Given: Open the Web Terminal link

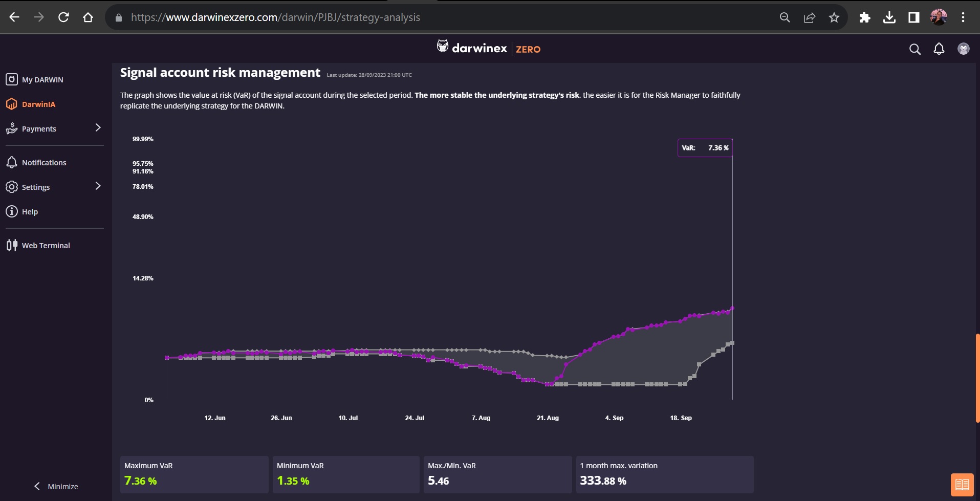Looking at the screenshot, I should click(46, 246).
